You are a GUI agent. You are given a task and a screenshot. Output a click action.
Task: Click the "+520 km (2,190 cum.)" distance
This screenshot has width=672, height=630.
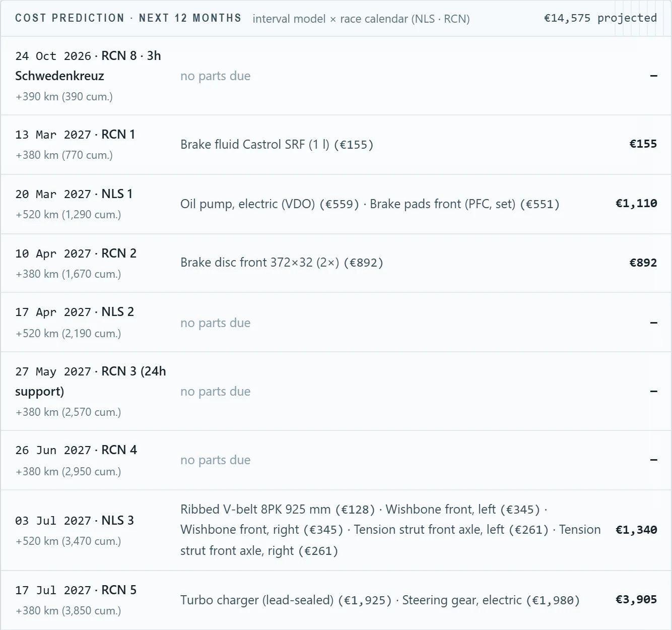(69, 333)
